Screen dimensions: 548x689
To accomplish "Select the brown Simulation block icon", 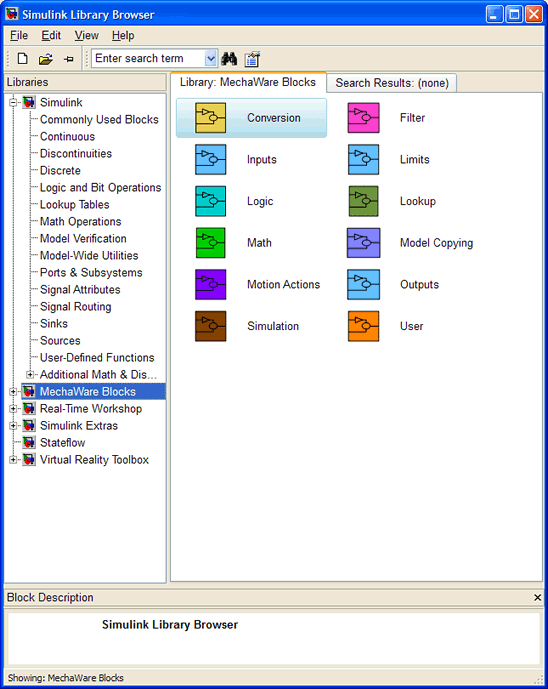I will click(210, 326).
